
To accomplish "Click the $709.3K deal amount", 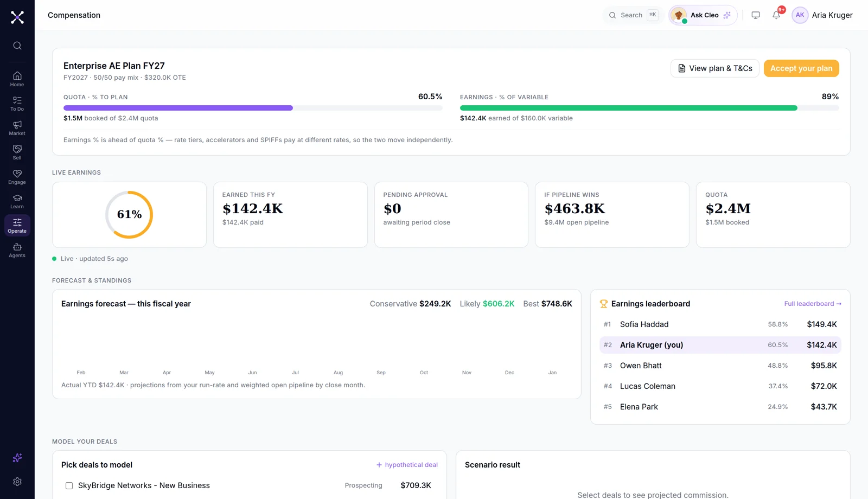I will (416, 485).
